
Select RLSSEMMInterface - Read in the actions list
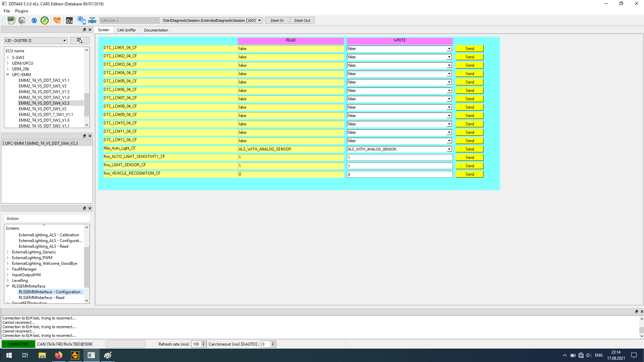(41, 297)
